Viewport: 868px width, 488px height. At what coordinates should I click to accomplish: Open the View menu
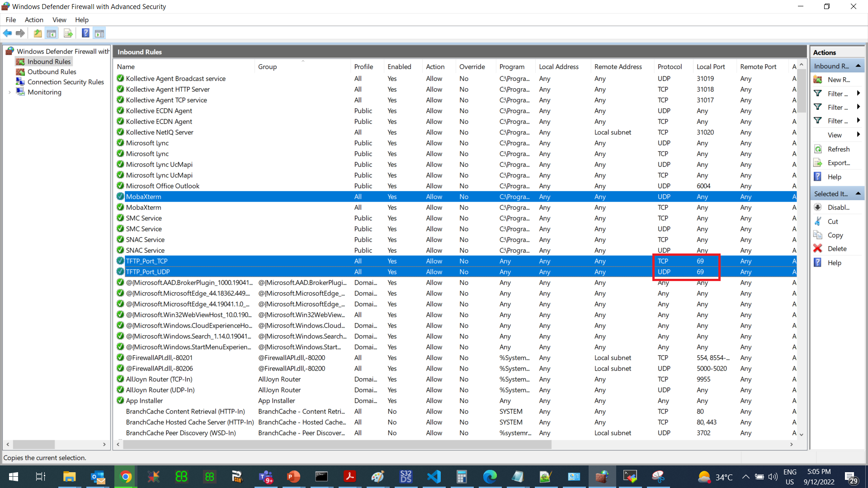59,20
